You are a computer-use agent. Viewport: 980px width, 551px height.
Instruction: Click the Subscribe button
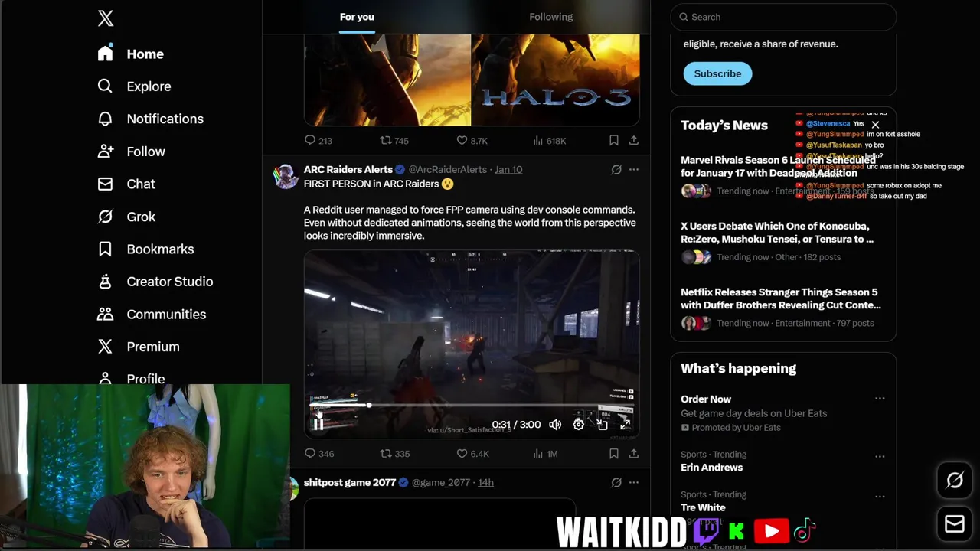[717, 73]
